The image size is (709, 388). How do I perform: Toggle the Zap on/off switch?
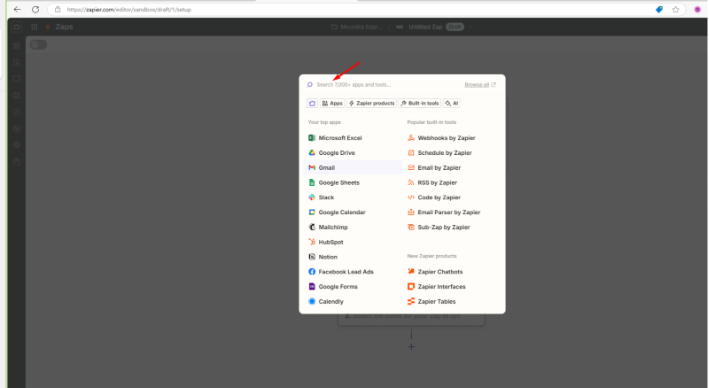(x=38, y=44)
